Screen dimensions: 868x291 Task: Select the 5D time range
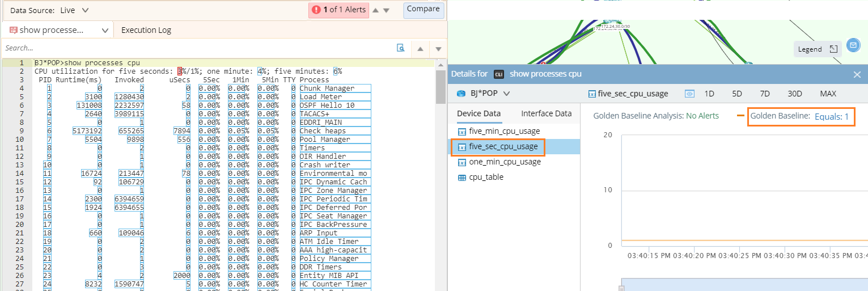(x=737, y=94)
